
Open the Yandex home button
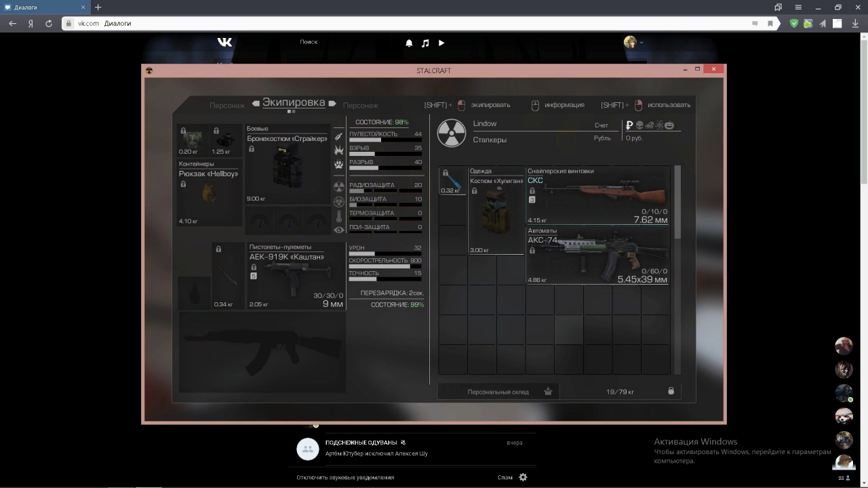coord(31,23)
